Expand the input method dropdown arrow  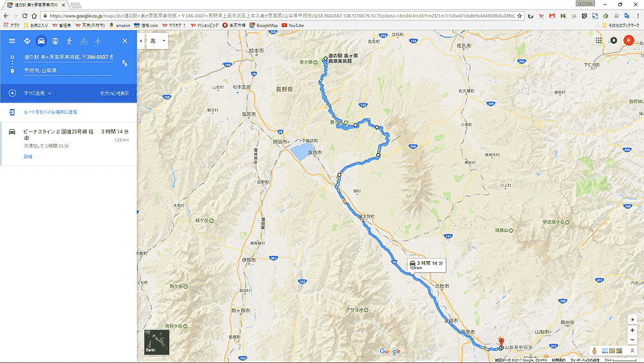[x=164, y=41]
